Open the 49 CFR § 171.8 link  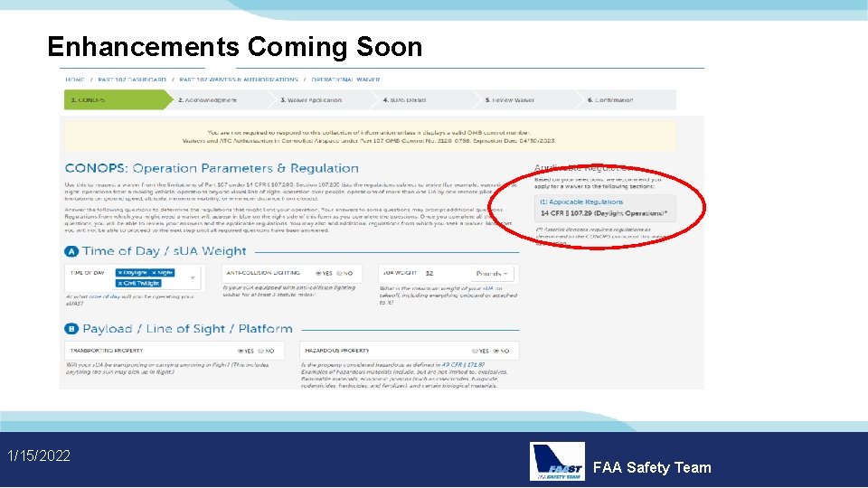(x=463, y=365)
